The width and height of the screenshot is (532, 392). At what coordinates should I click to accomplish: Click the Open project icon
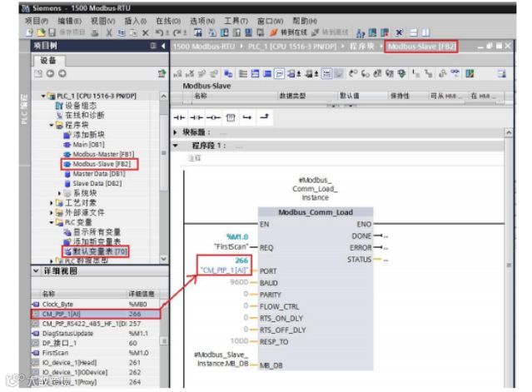pos(41,32)
